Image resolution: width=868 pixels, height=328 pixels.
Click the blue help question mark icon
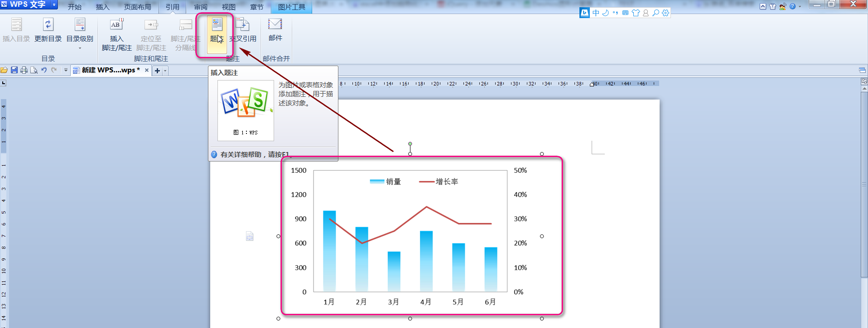pyautogui.click(x=792, y=6)
